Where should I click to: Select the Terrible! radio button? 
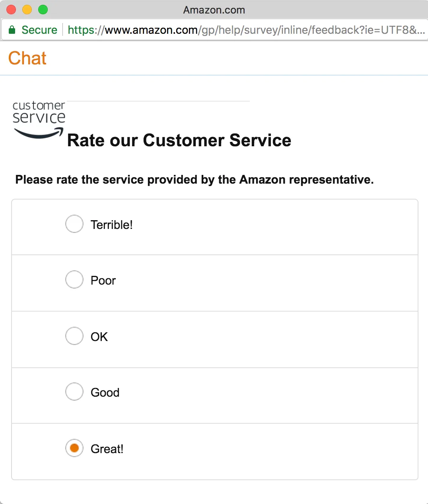(74, 224)
